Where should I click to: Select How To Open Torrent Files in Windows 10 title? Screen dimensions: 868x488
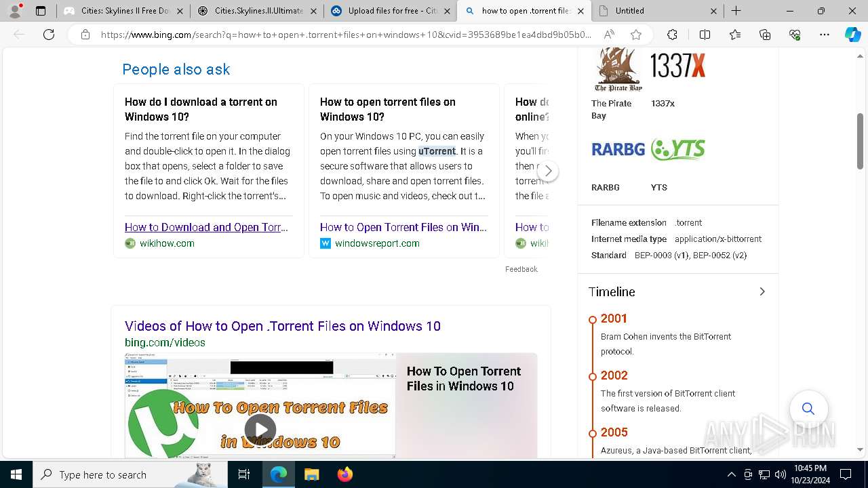(x=464, y=378)
